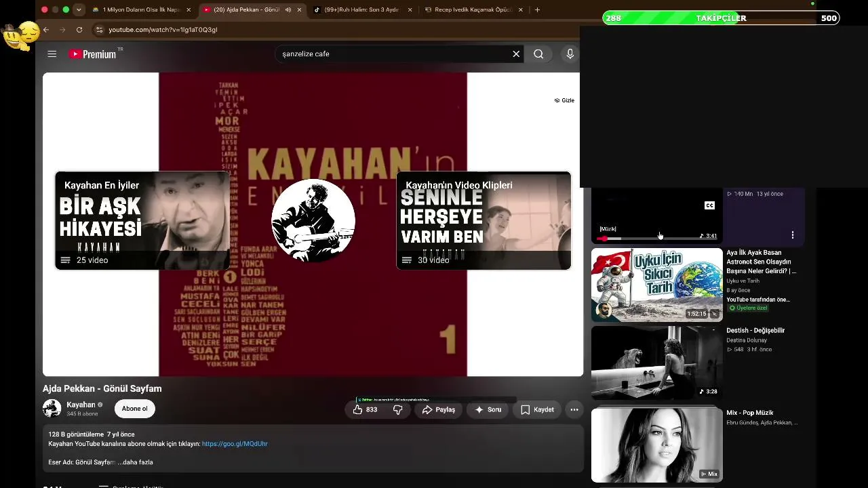Go back with browser back arrow
This screenshot has width=868, height=488.
(46, 30)
